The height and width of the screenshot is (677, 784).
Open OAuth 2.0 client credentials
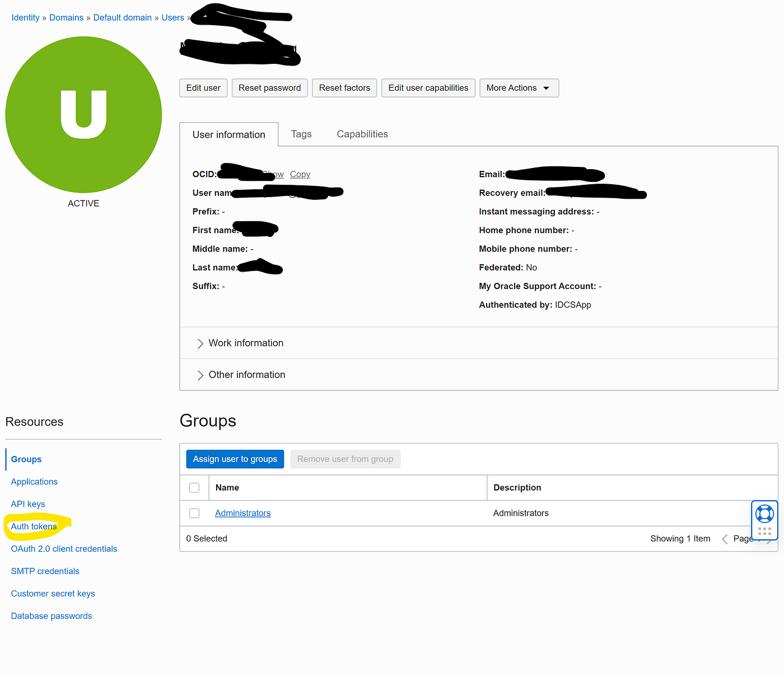point(64,549)
